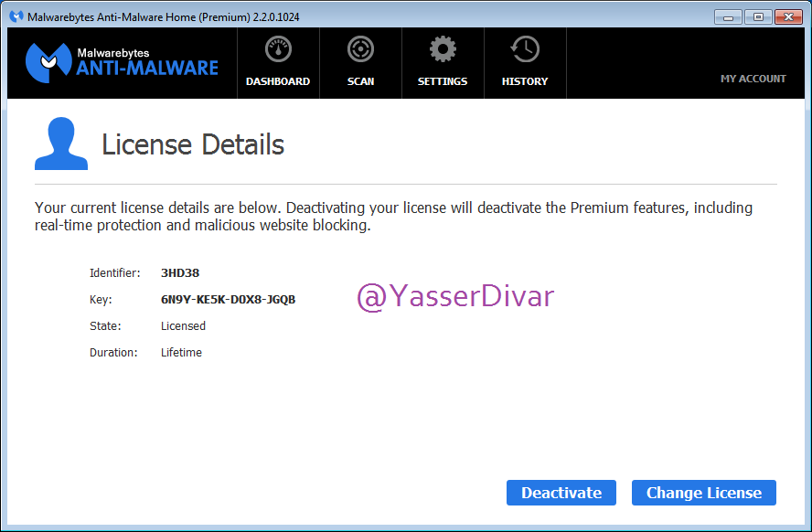This screenshot has height=532, width=812.
Task: Select the identifier value 3HD38
Action: click(x=180, y=272)
